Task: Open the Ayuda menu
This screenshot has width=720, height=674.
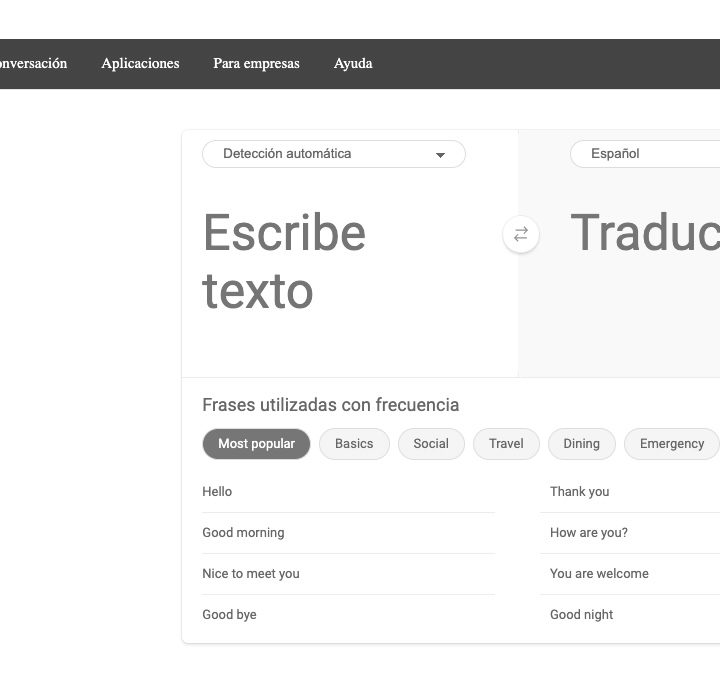Action: (353, 63)
